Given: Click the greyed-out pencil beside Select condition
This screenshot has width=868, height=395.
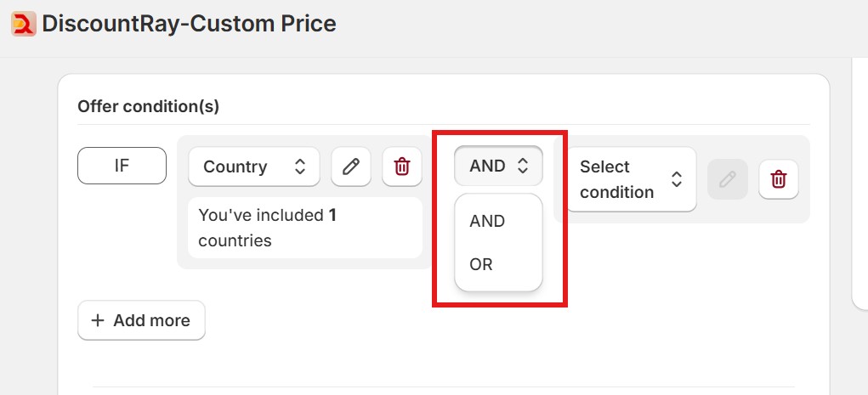Looking at the screenshot, I should tap(728, 179).
